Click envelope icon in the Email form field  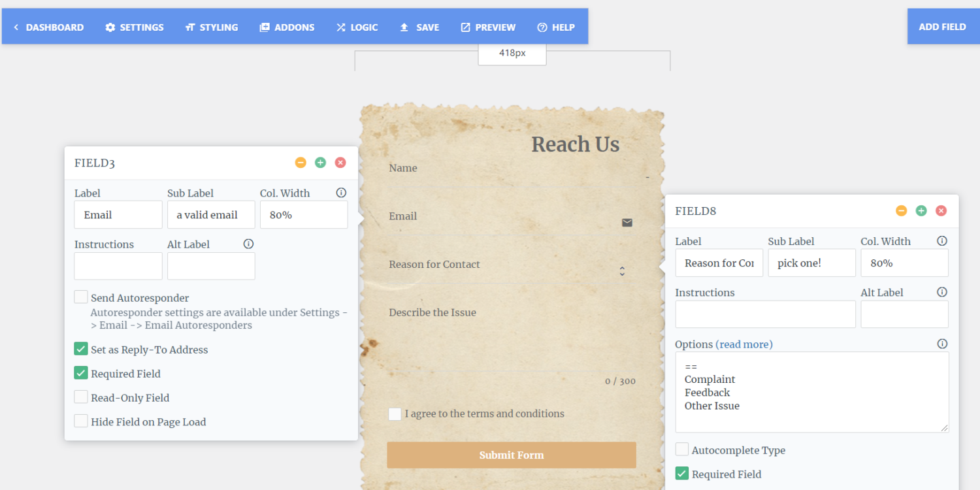pos(627,223)
